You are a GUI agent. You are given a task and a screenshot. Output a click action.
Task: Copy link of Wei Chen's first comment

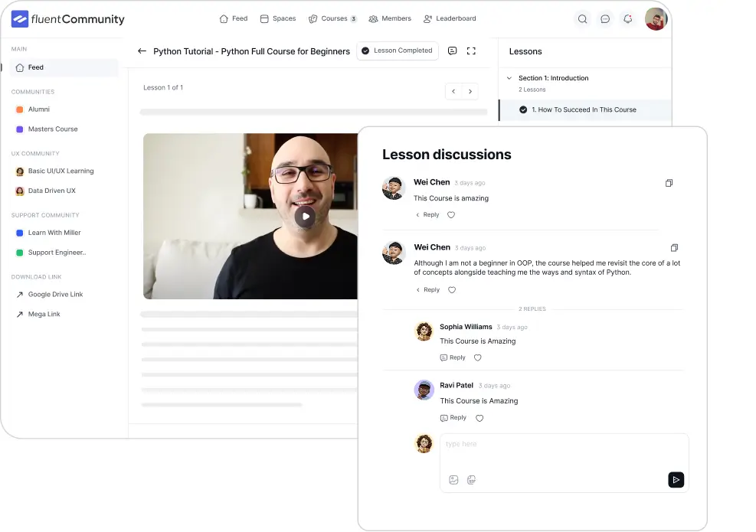click(x=669, y=183)
